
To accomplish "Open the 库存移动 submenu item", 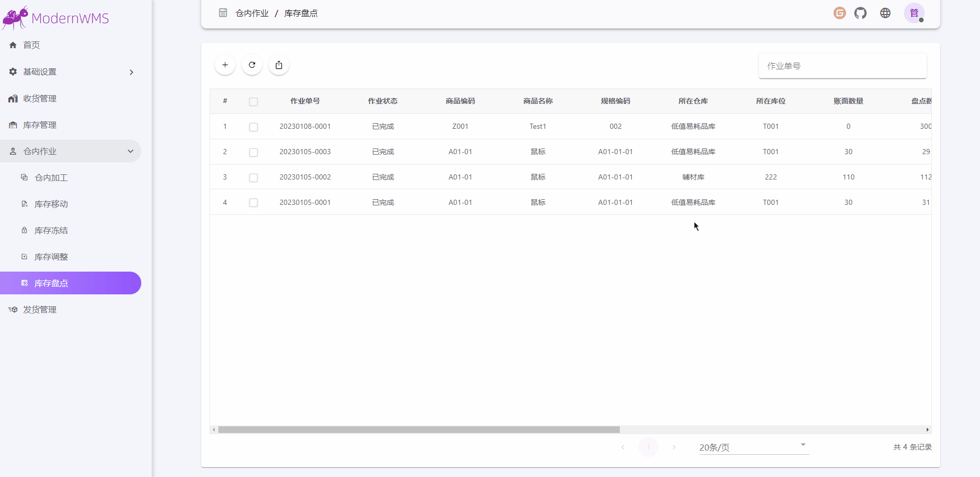I will pos(70,204).
